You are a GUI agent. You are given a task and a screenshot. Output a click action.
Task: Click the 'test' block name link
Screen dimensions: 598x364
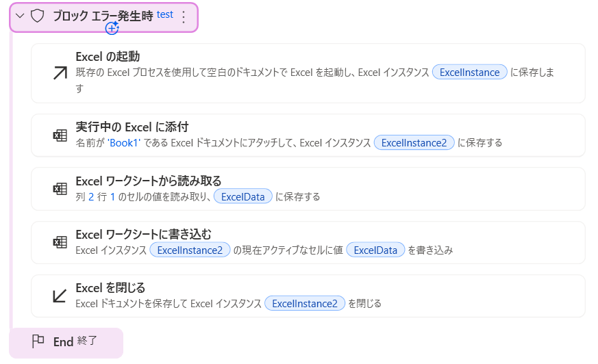pyautogui.click(x=164, y=14)
